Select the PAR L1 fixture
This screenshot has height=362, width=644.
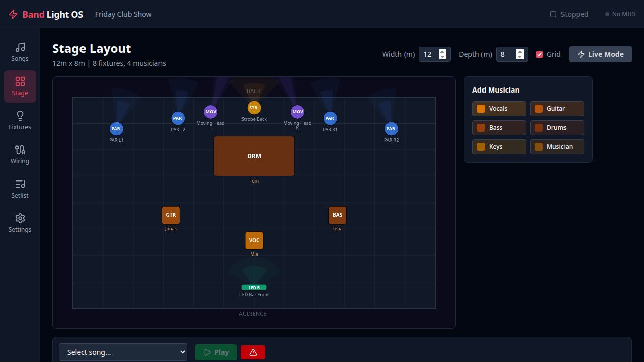pos(116,129)
